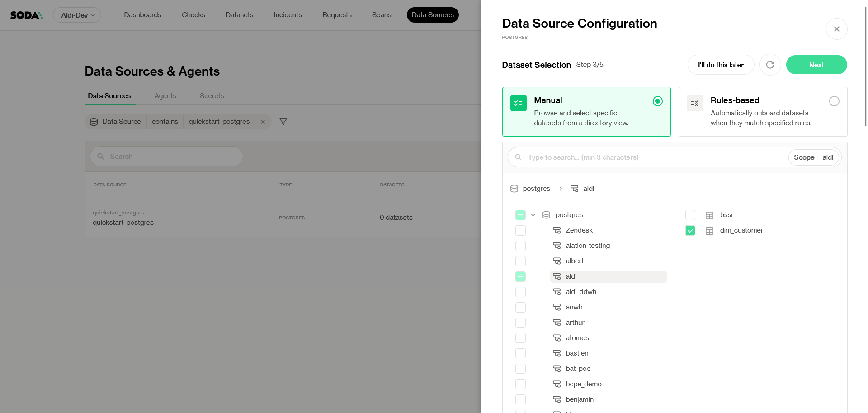Click the table icon beside bssr
The height and width of the screenshot is (413, 868).
click(709, 215)
